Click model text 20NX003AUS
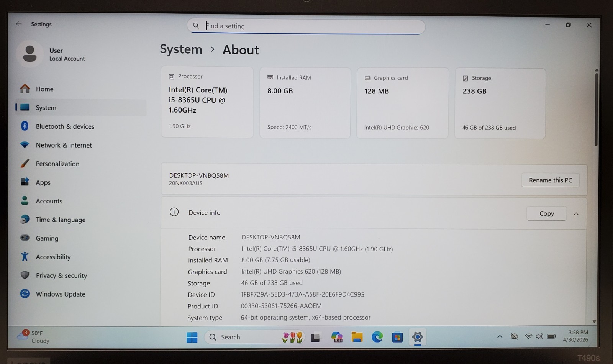This screenshot has height=364, width=613. coord(186,183)
